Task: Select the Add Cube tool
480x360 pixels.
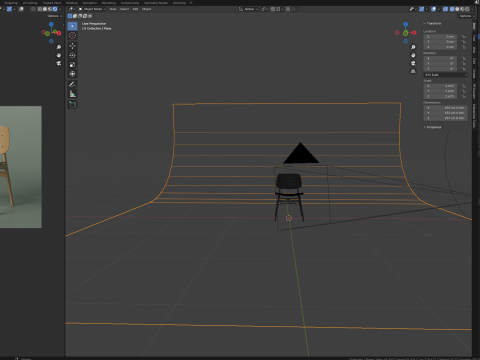Action: pyautogui.click(x=72, y=104)
